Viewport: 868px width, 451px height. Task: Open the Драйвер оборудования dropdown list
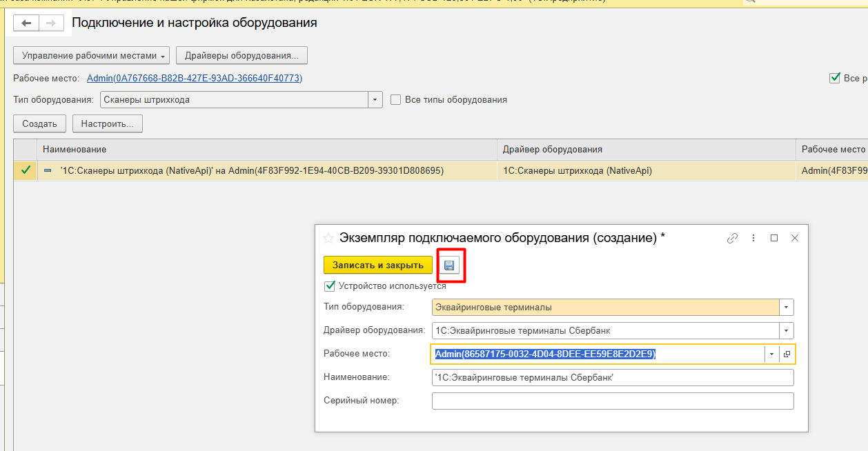787,331
